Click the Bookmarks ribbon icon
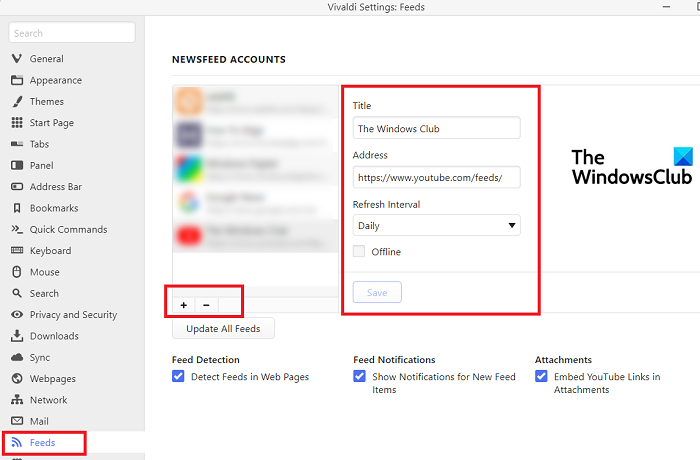The height and width of the screenshot is (460, 700). pyautogui.click(x=17, y=208)
